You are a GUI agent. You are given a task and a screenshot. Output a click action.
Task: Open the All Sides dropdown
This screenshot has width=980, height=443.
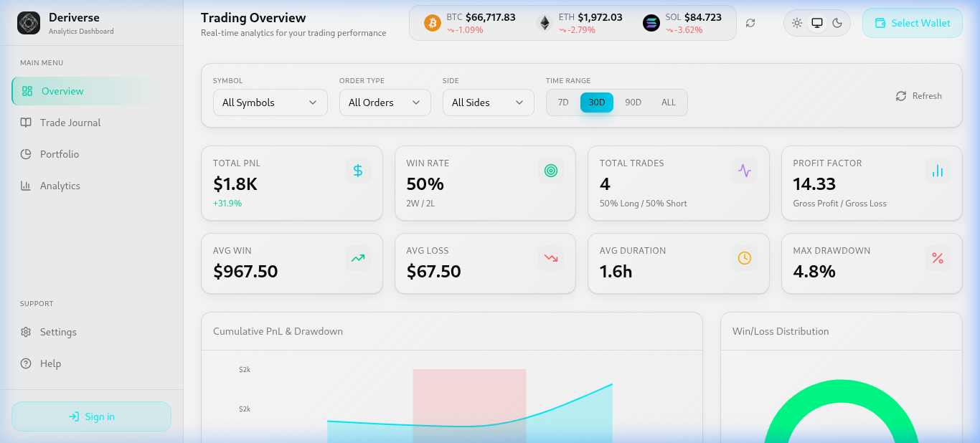click(x=489, y=103)
